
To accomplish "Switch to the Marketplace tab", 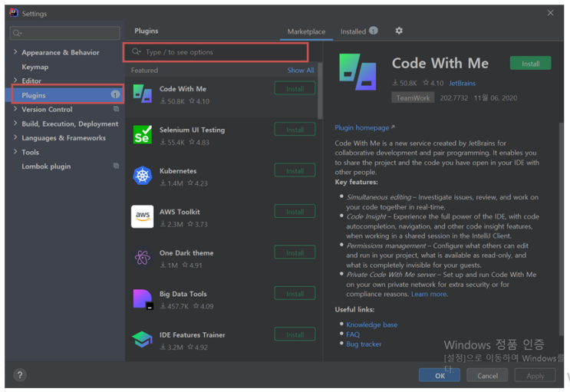I will [306, 31].
